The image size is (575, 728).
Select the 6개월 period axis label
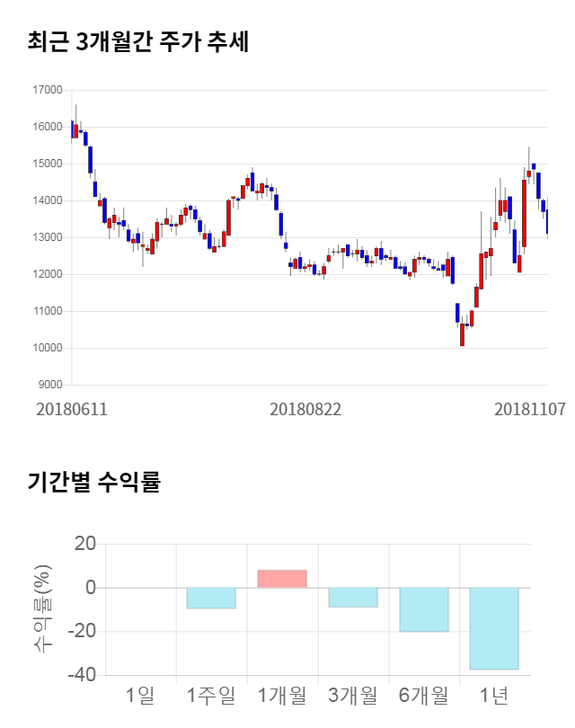pyautogui.click(x=423, y=695)
